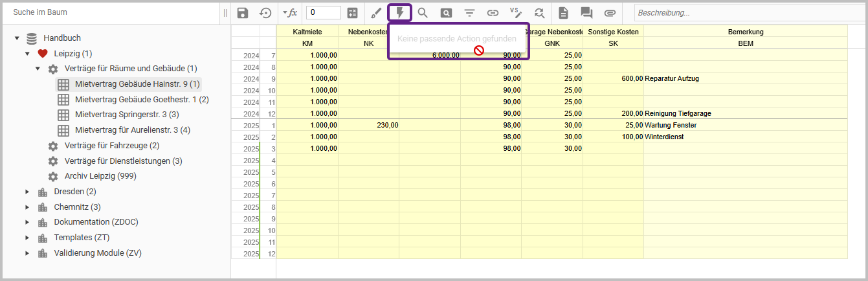Click the paintbrush format icon

point(377,13)
